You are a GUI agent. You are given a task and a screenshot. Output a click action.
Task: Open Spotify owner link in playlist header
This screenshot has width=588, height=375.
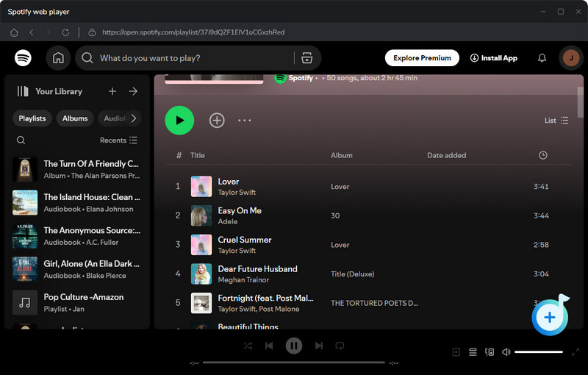301,78
